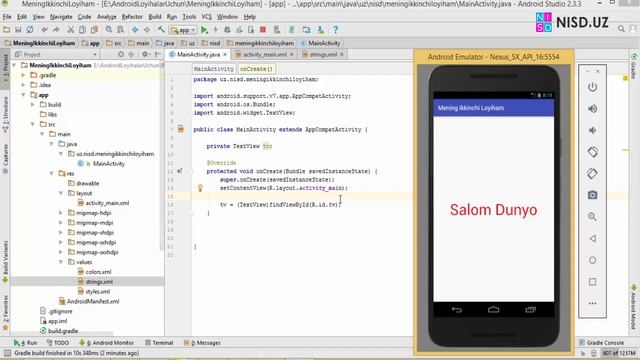Collapse the layout folder node
Image resolution: width=640 pixels, height=360 pixels.
(x=61, y=193)
